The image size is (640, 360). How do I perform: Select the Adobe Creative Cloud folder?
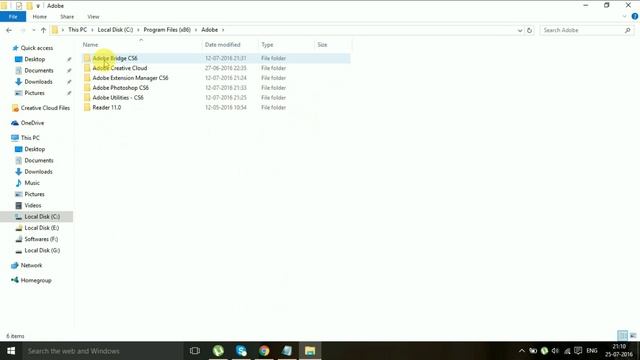[120, 68]
